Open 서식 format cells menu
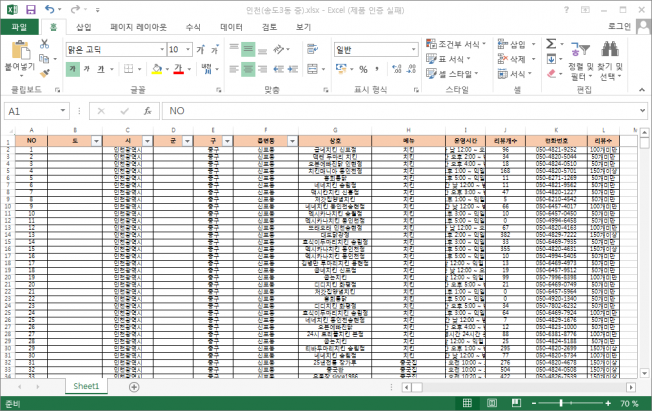652x411 pixels. click(x=515, y=74)
